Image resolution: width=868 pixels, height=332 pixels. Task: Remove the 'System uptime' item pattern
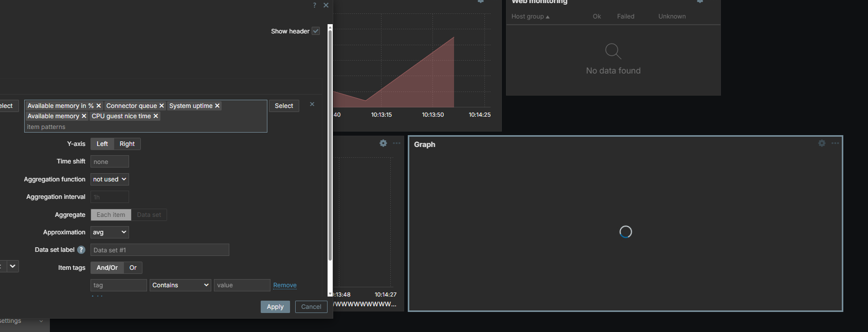pyautogui.click(x=217, y=106)
